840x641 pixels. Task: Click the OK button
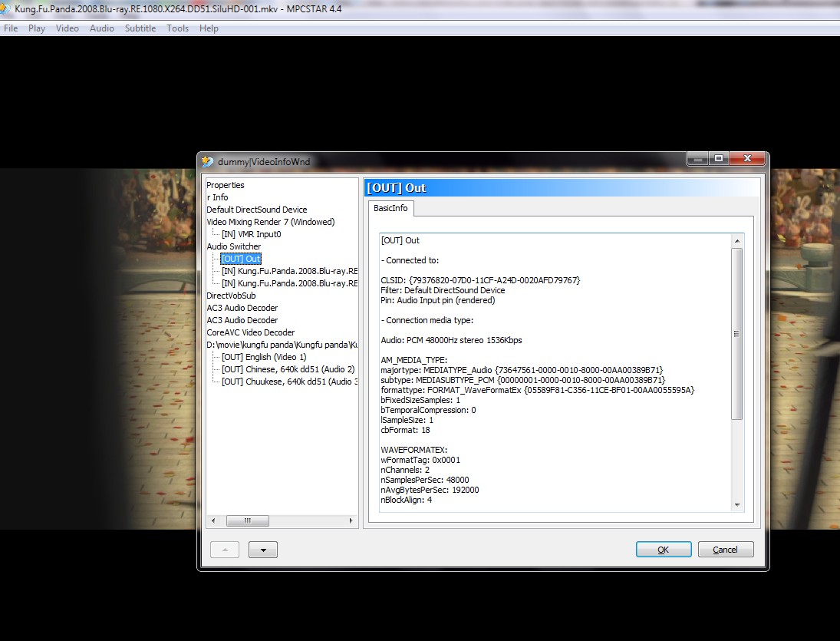click(664, 550)
